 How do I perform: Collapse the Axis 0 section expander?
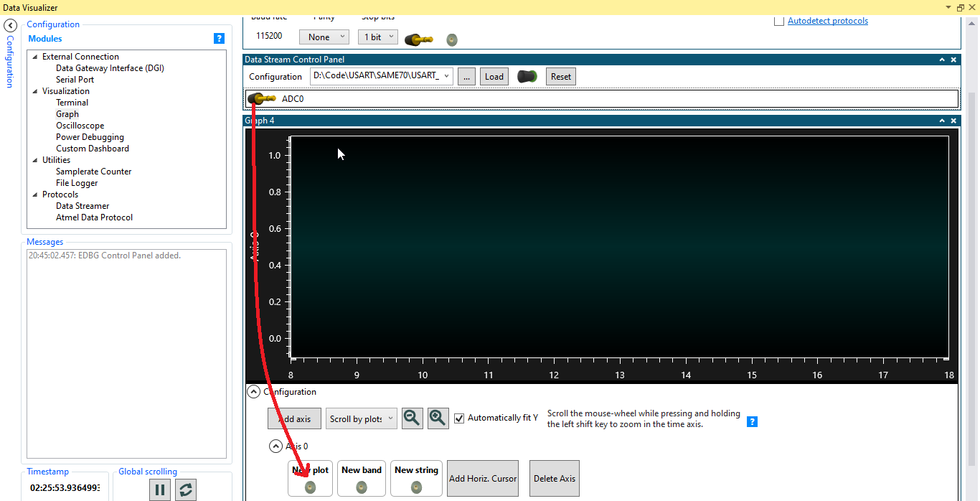[275, 446]
